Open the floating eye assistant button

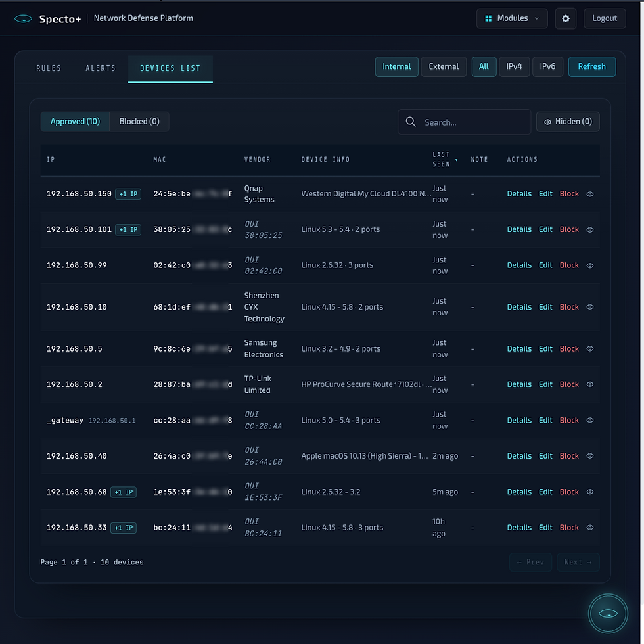click(x=608, y=614)
